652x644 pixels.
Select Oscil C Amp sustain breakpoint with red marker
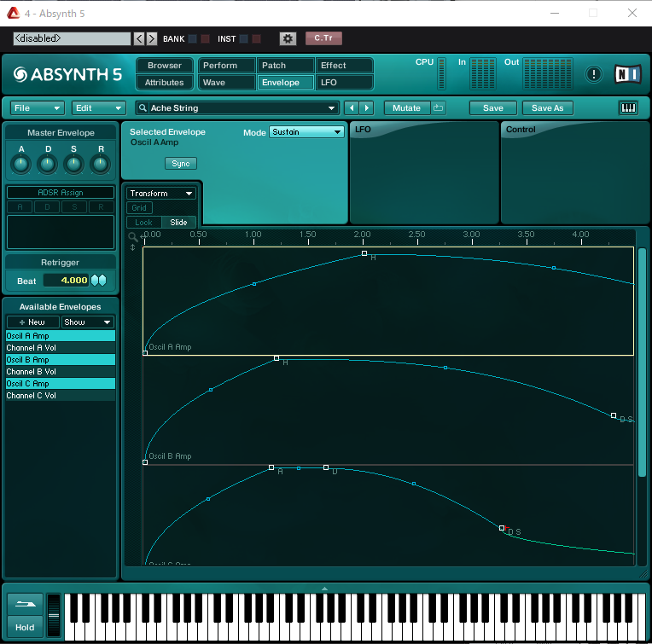point(502,528)
